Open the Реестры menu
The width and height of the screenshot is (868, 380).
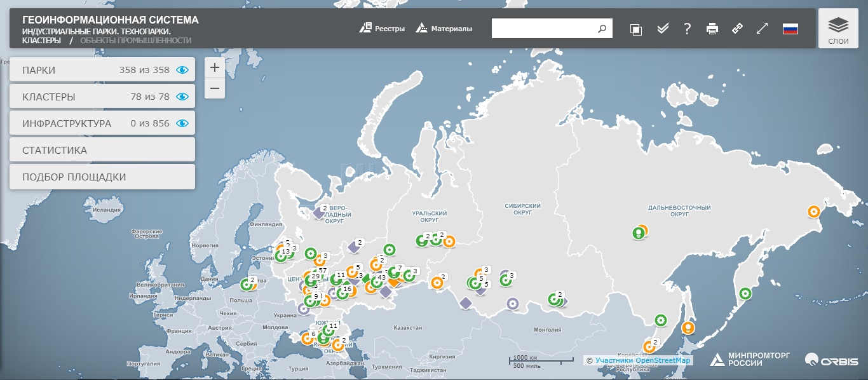(x=382, y=29)
